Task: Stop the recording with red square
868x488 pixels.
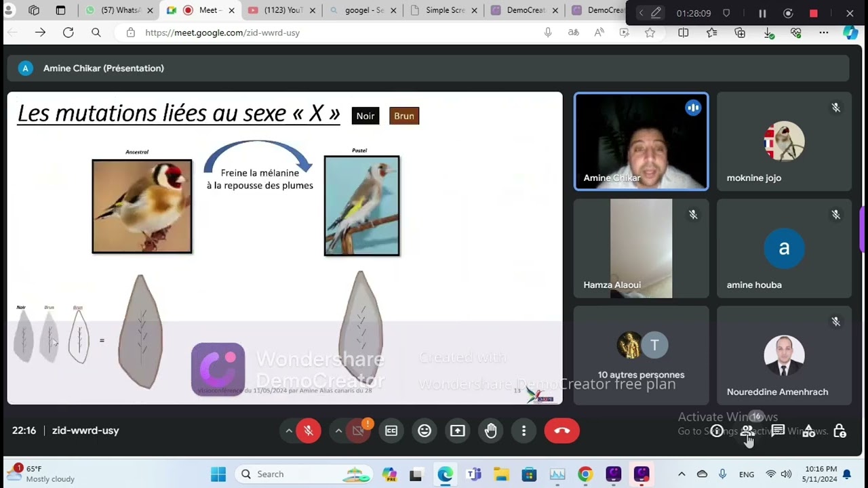Action: (x=813, y=14)
